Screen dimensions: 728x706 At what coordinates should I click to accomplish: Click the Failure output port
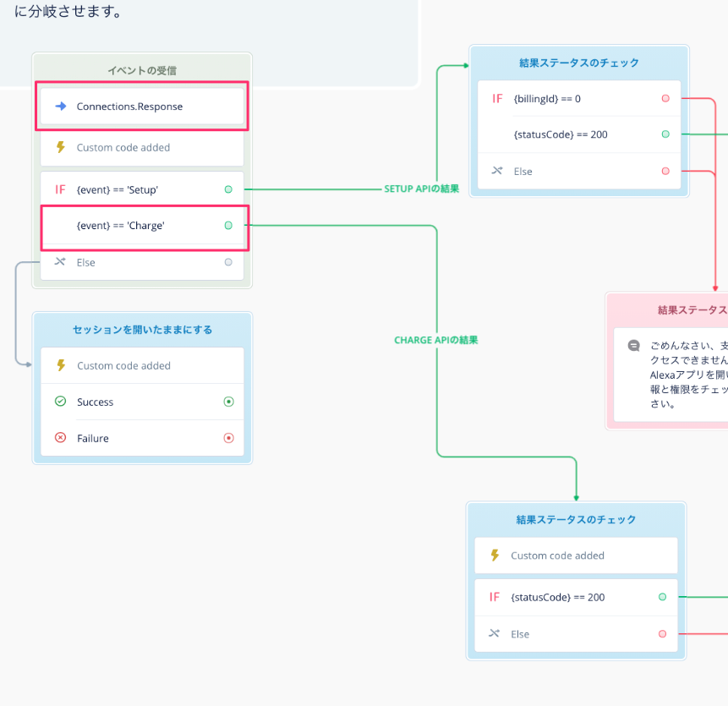[x=228, y=438]
